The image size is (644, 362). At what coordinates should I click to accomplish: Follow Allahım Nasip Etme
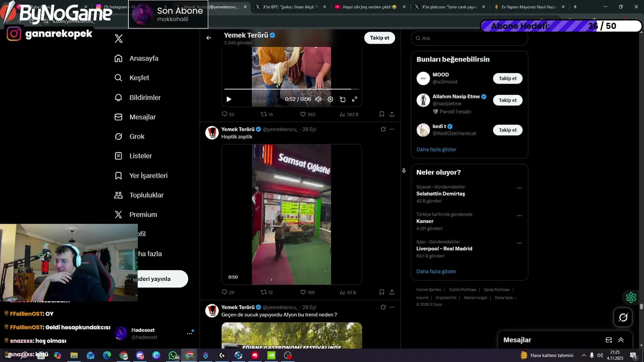pos(508,100)
